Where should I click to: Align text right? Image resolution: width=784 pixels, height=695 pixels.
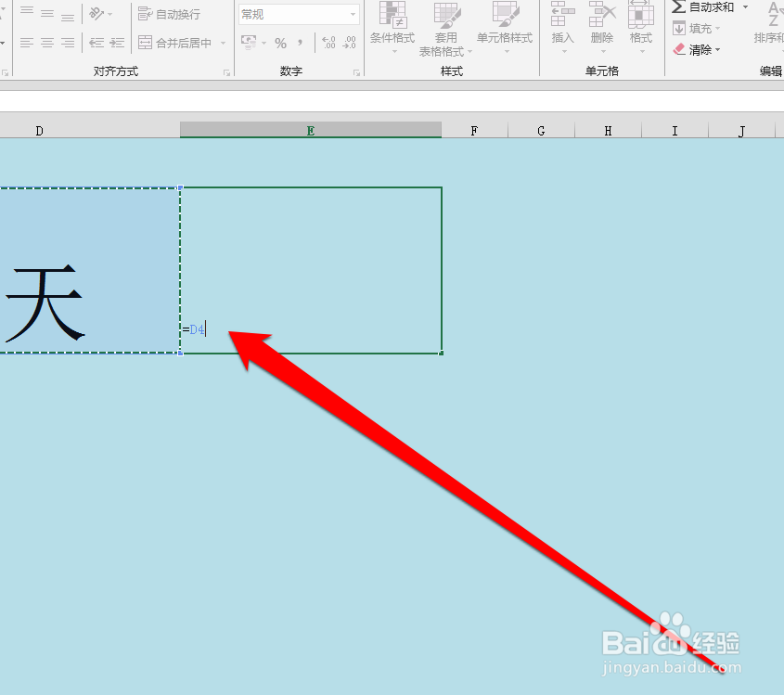[68, 43]
